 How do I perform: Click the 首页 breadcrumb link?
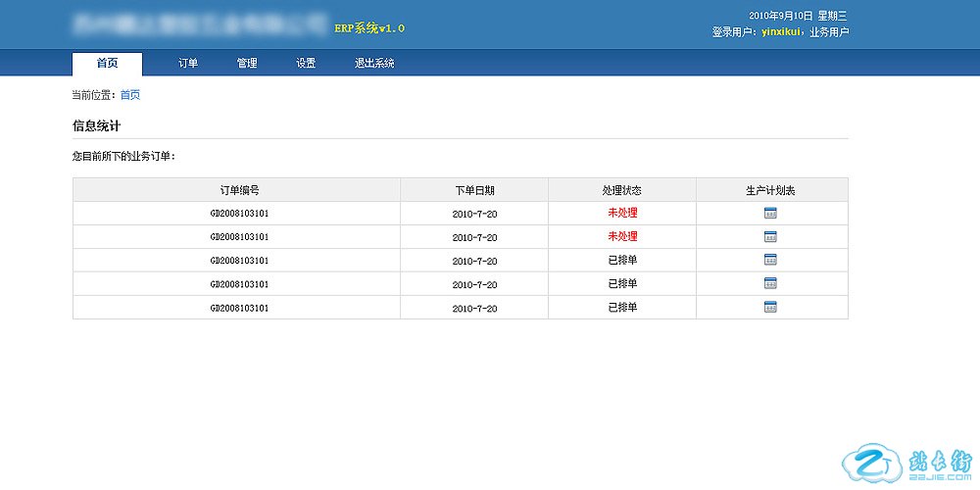(129, 95)
